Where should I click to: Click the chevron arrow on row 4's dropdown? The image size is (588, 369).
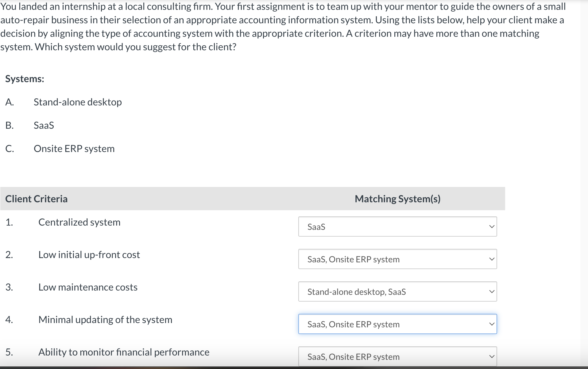point(492,324)
